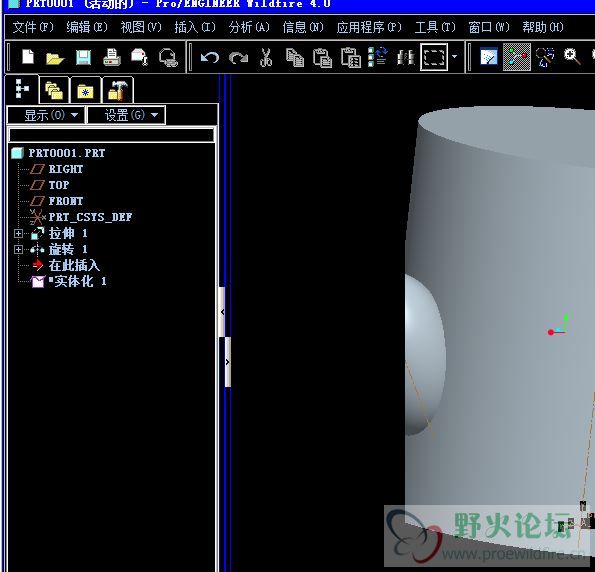Select PRT_CSYS_DEF coordinate system
This screenshot has width=595, height=572.
(90, 217)
